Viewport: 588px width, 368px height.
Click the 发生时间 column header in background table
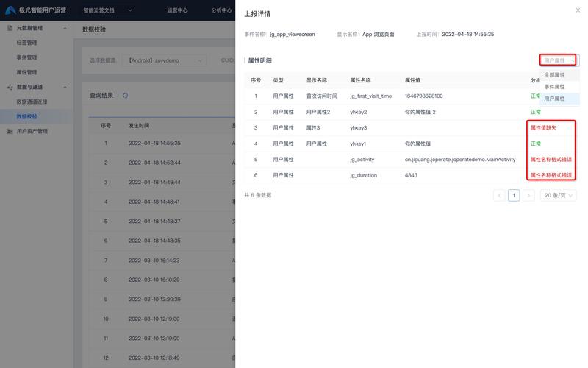point(139,126)
